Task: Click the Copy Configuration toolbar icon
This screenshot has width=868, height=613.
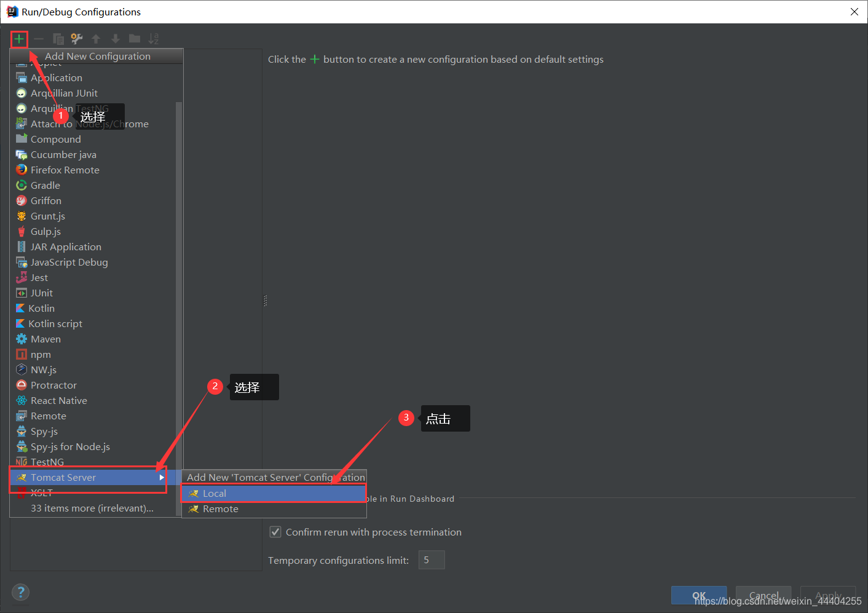Action: click(58, 39)
